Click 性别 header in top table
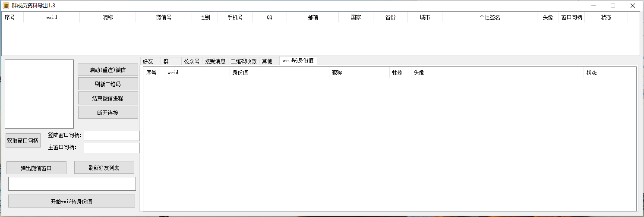 205,18
